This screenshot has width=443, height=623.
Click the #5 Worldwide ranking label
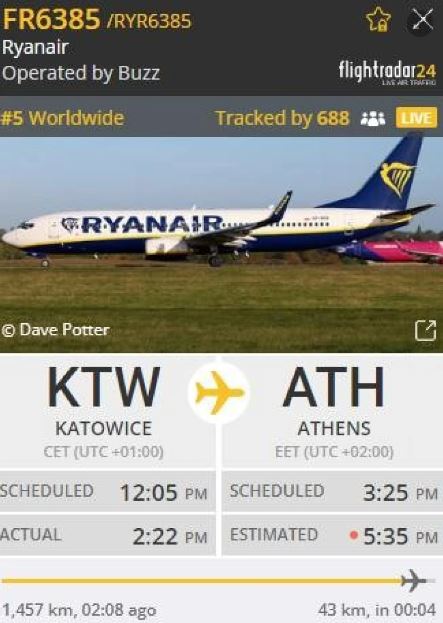(62, 118)
